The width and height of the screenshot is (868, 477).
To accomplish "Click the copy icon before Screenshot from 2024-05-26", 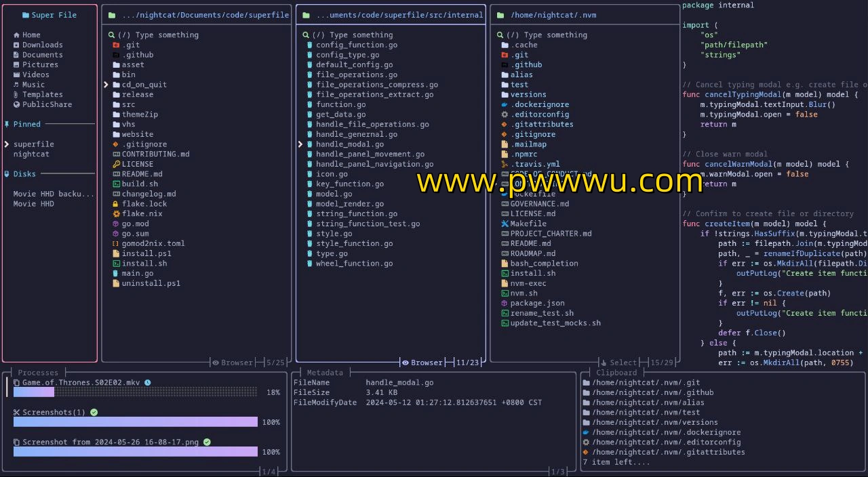I will pyautogui.click(x=16, y=442).
